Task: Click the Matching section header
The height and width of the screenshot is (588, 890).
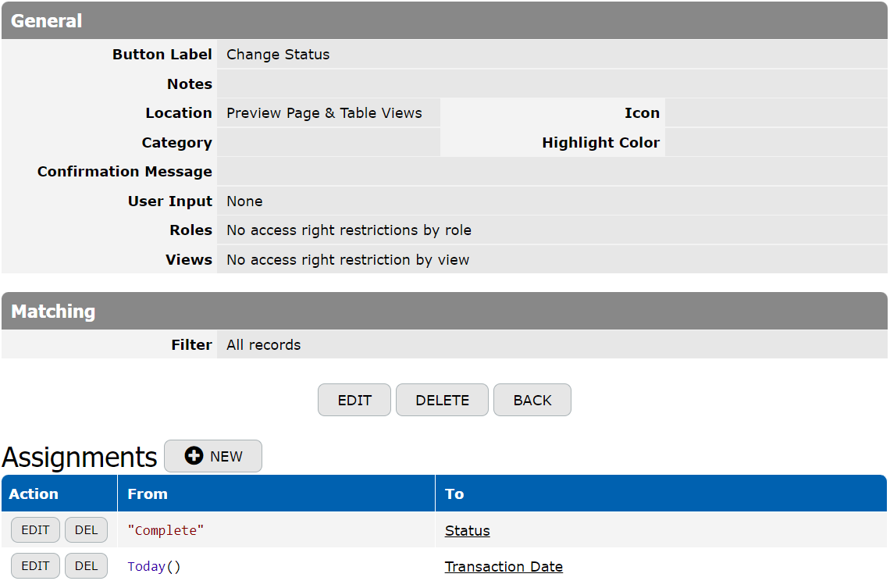Action: point(444,311)
